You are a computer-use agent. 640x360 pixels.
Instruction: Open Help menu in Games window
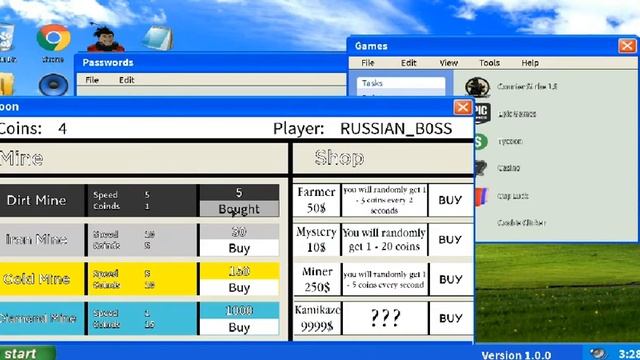[x=530, y=63]
